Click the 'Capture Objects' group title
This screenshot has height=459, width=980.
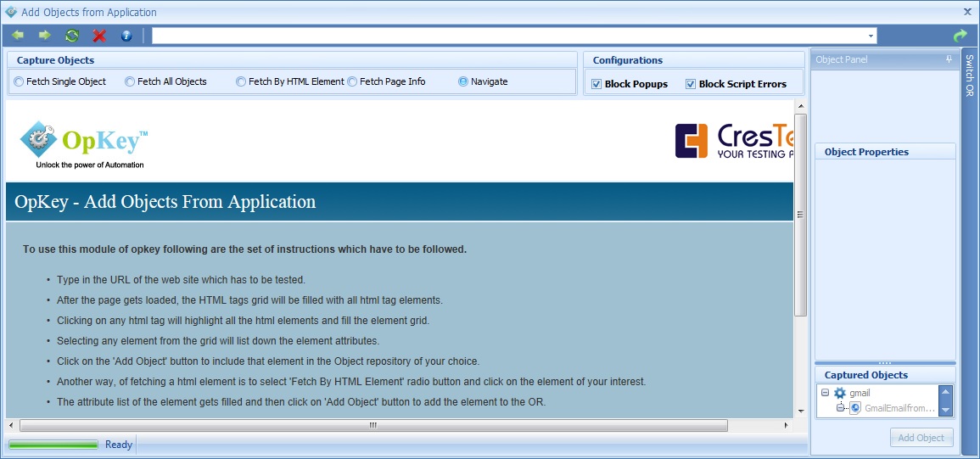click(x=55, y=60)
